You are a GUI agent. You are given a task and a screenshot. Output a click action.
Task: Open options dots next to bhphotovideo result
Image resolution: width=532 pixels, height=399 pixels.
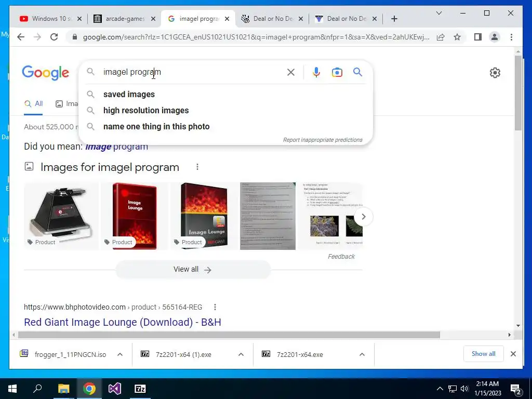point(215,307)
